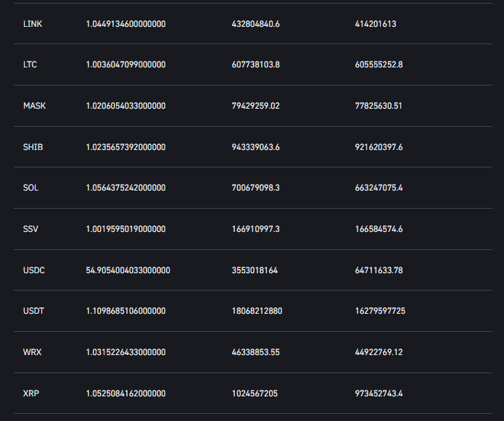Click the USDC asset name
504x421 pixels.
point(34,270)
